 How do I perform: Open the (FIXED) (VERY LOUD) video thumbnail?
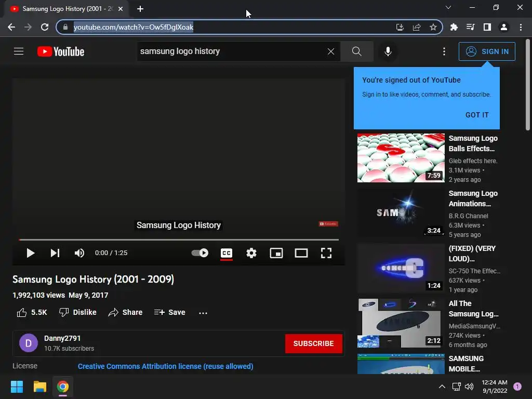pyautogui.click(x=401, y=268)
